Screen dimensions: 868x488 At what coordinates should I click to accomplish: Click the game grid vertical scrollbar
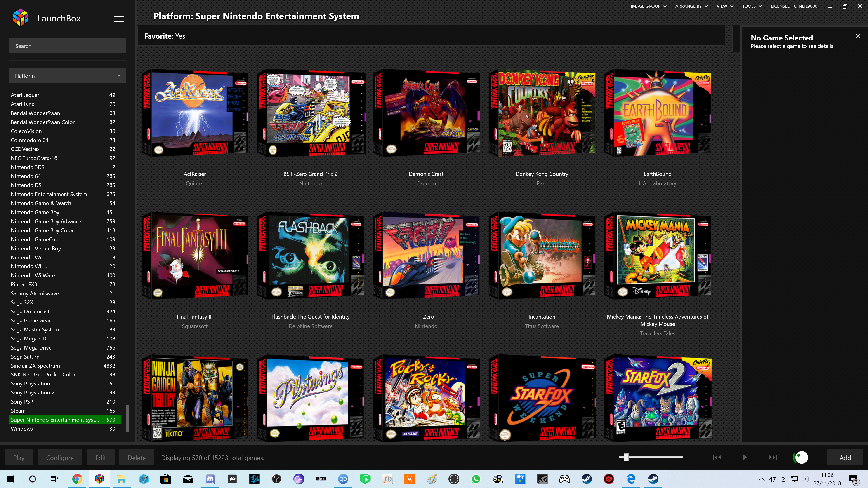coord(736,39)
